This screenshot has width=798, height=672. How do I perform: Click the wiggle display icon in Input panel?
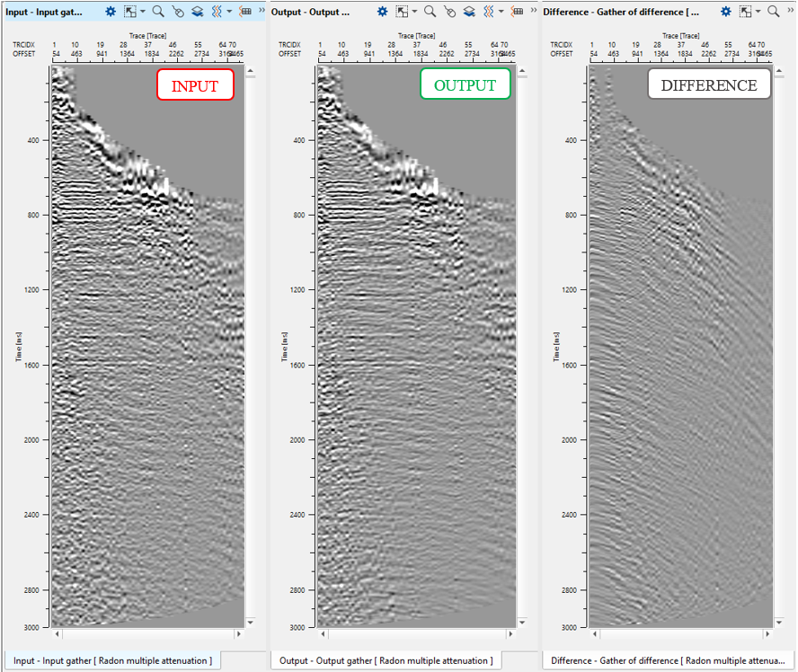216,12
